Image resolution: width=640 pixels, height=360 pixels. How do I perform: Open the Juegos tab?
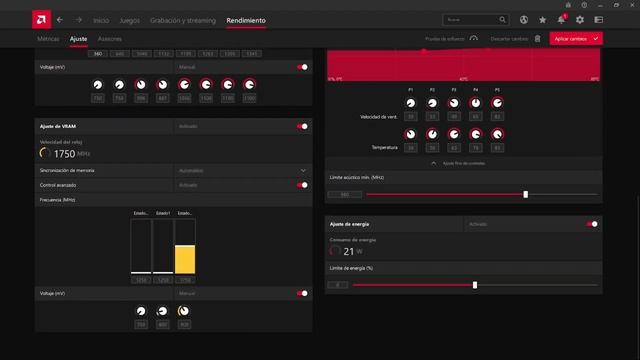pyautogui.click(x=129, y=20)
